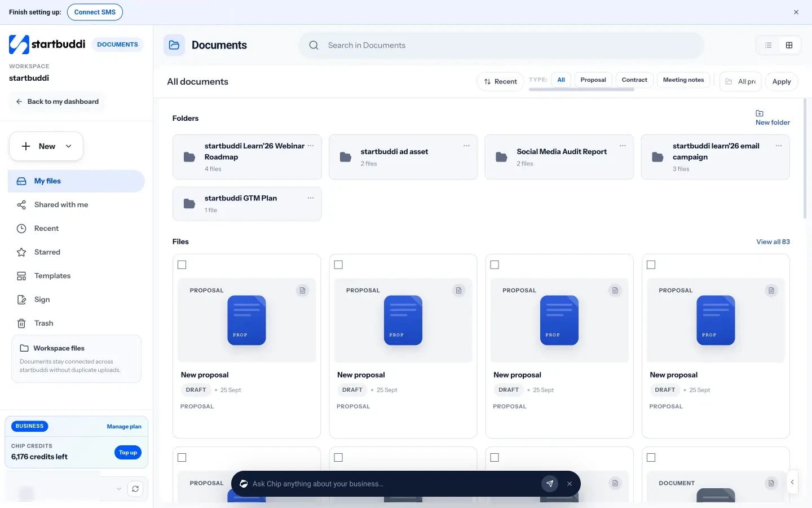The width and height of the screenshot is (812, 508).
Task: Open options for Learn'26 Webinar Roadmap folder
Action: coord(311,146)
